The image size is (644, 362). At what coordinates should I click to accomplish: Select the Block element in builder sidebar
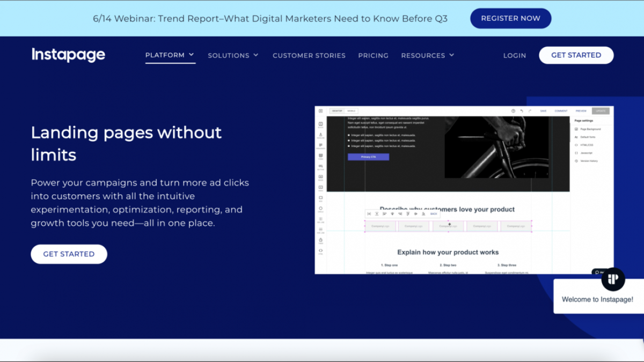tap(320, 124)
